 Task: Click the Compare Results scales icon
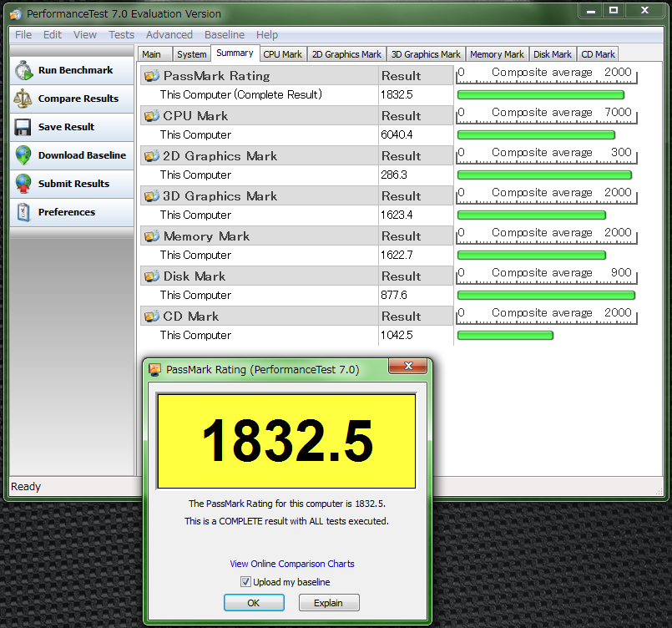[23, 99]
